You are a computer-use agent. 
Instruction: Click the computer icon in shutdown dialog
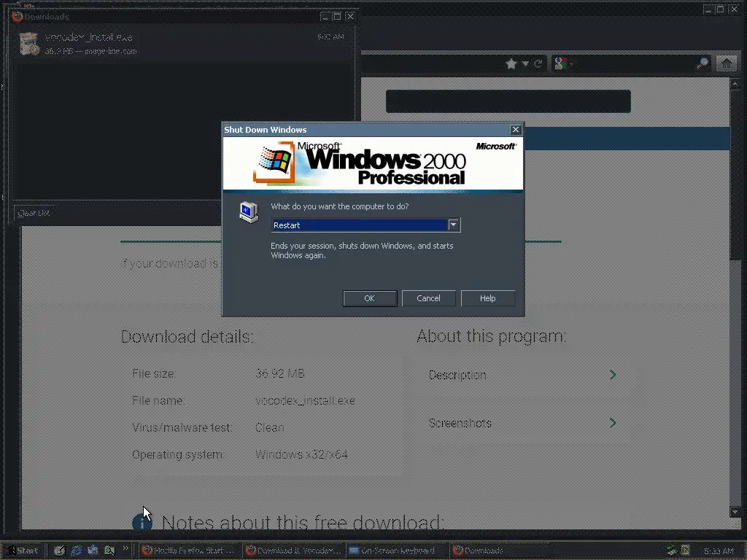point(249,212)
